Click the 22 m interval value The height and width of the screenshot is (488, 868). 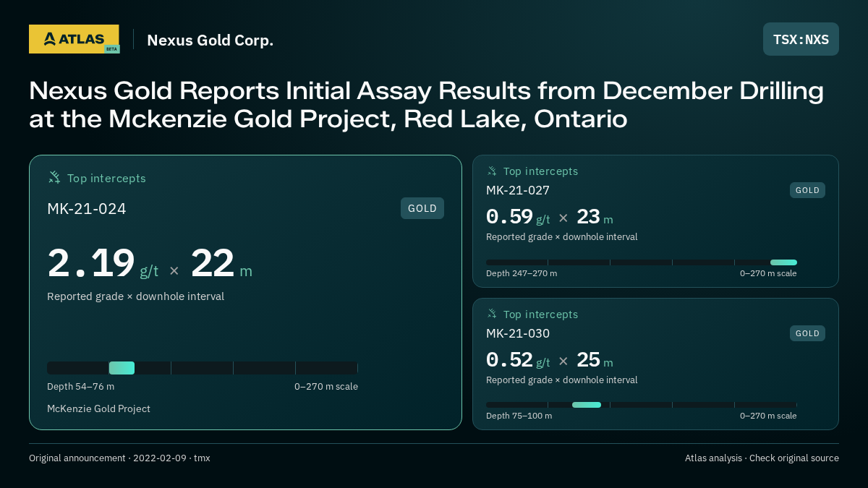[x=221, y=264]
